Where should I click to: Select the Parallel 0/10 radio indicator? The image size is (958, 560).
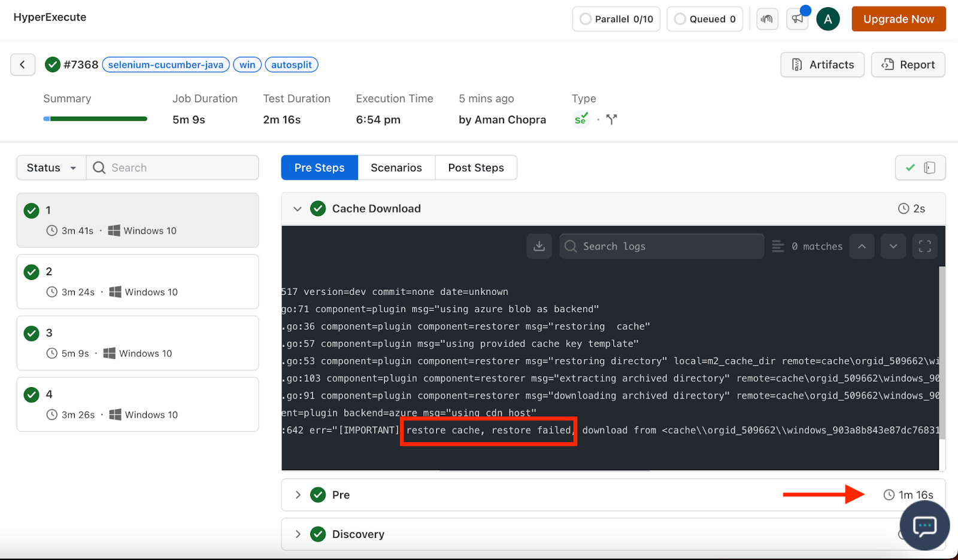(x=586, y=19)
